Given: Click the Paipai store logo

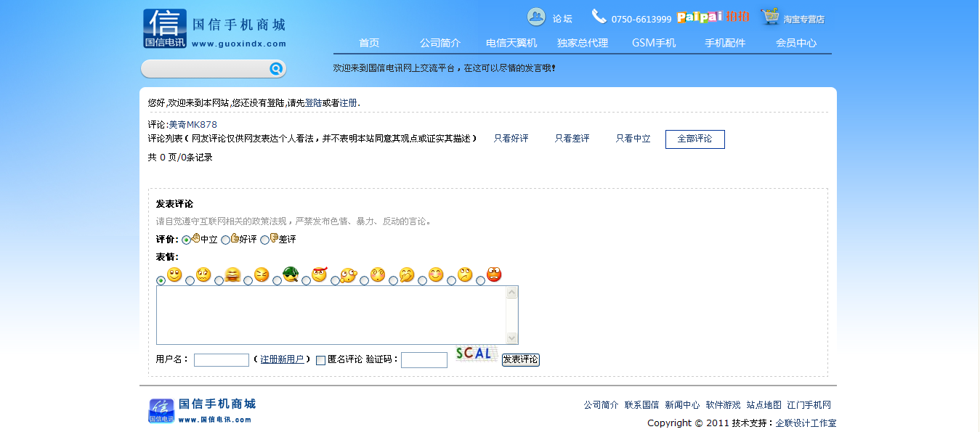Looking at the screenshot, I should coord(713,17).
